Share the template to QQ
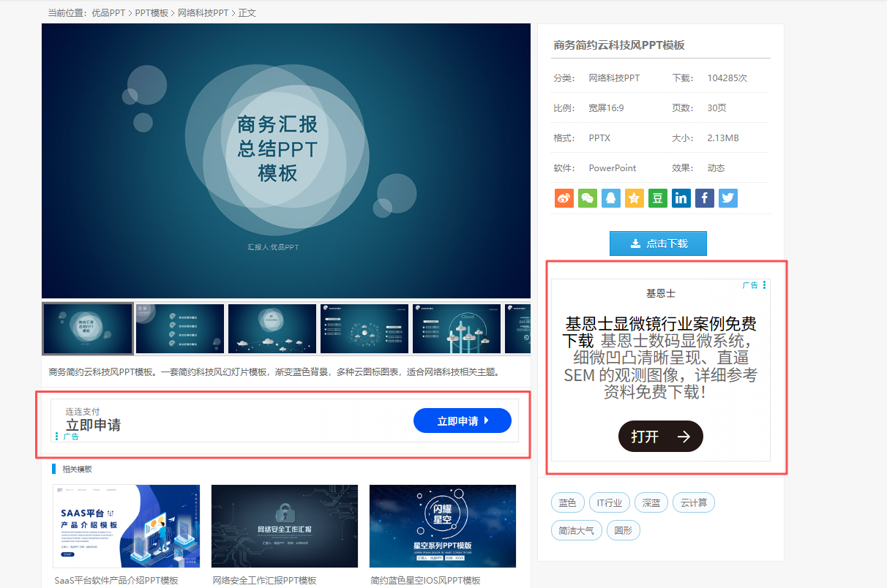This screenshot has width=887, height=588. [x=610, y=197]
